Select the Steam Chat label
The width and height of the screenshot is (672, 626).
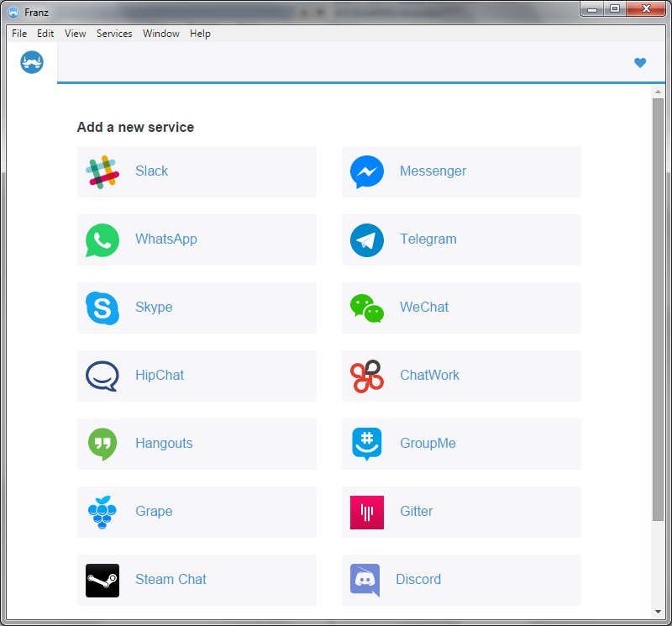(171, 579)
